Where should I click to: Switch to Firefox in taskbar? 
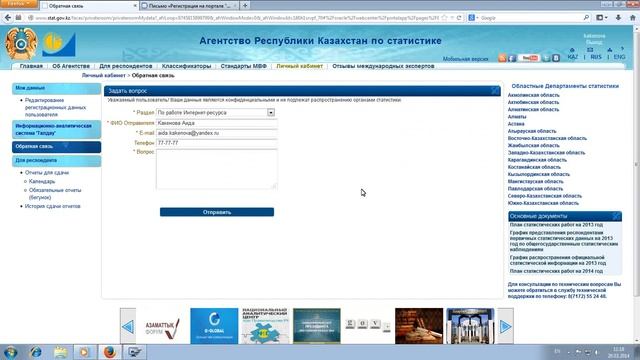[109, 352]
